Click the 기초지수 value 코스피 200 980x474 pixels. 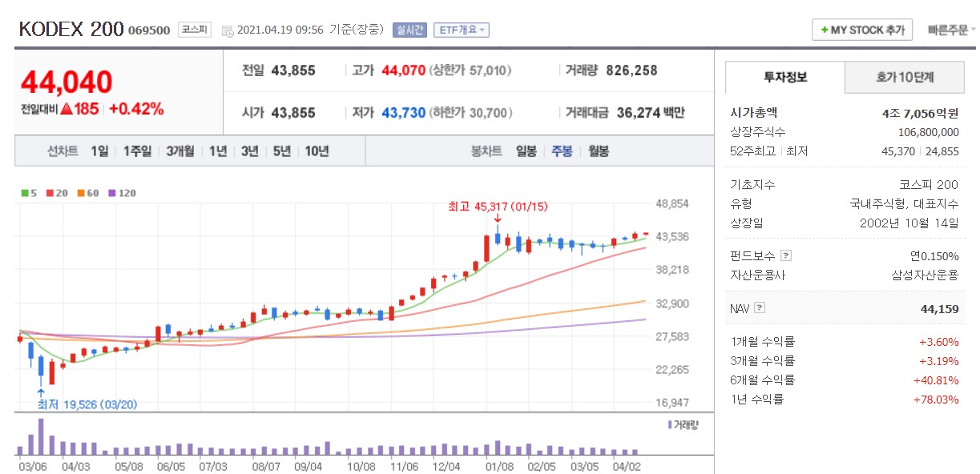[930, 185]
